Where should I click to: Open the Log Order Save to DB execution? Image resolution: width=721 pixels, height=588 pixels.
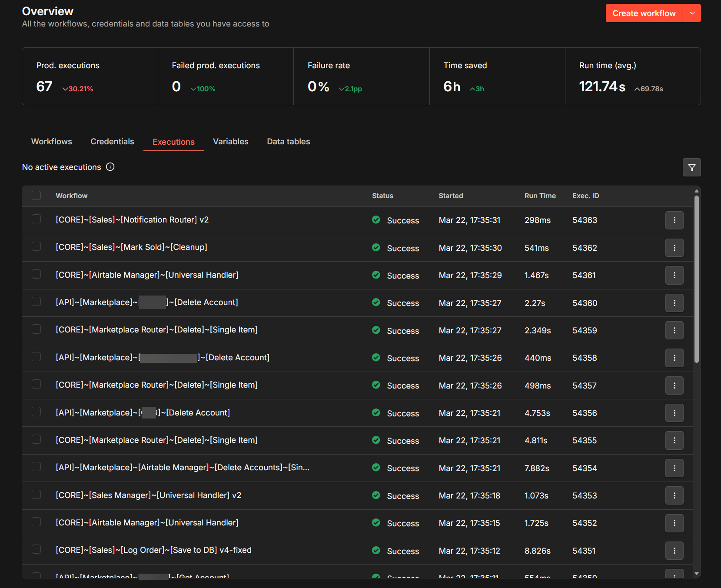(153, 550)
